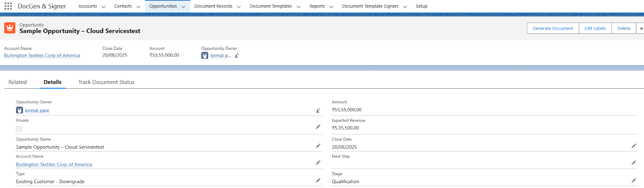Screen dimensions: 644x188
Task: Switch to the Related tab
Action: click(18, 82)
